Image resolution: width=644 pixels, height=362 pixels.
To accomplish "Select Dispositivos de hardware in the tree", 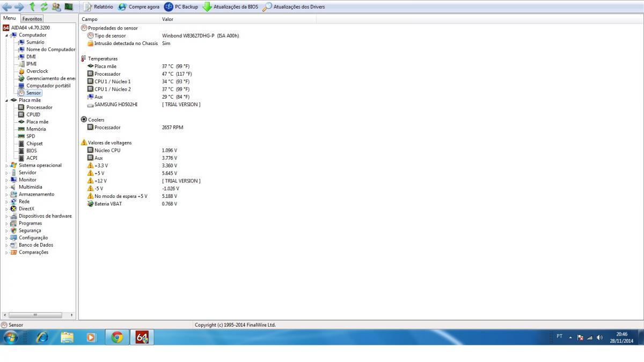I will pos(45,216).
